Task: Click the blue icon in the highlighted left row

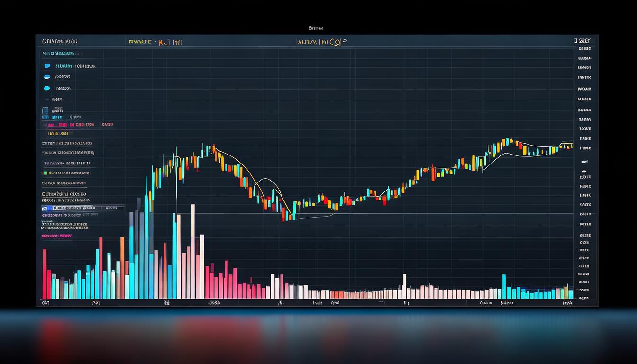Action: [45, 208]
